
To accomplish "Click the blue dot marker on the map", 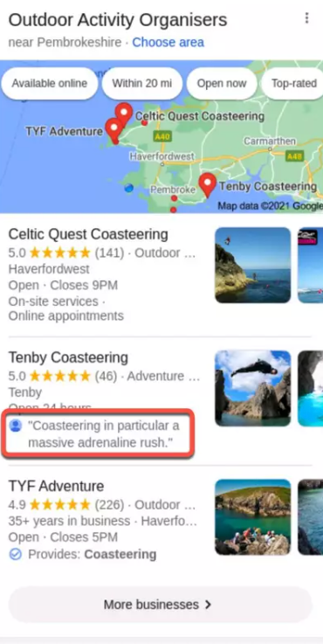I will pos(129,188).
